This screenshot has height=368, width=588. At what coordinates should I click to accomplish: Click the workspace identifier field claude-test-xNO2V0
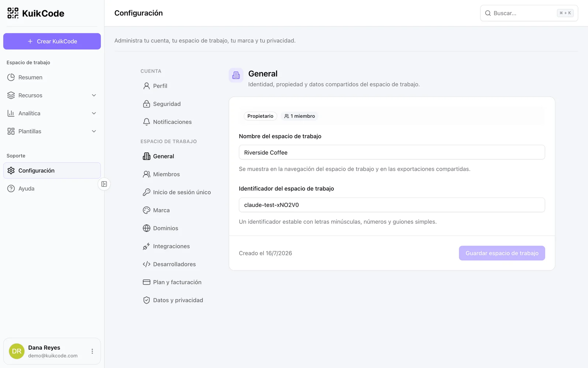click(x=392, y=205)
